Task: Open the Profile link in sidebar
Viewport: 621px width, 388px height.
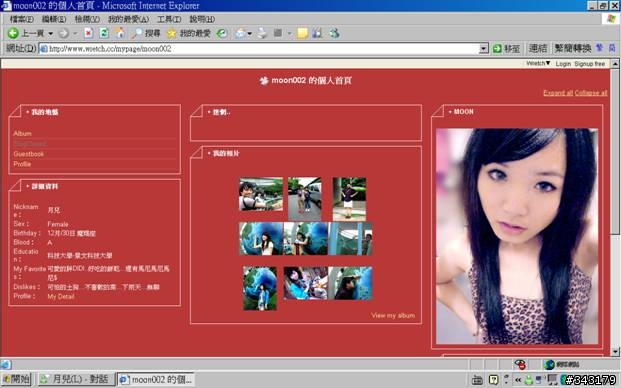Action: [x=22, y=164]
